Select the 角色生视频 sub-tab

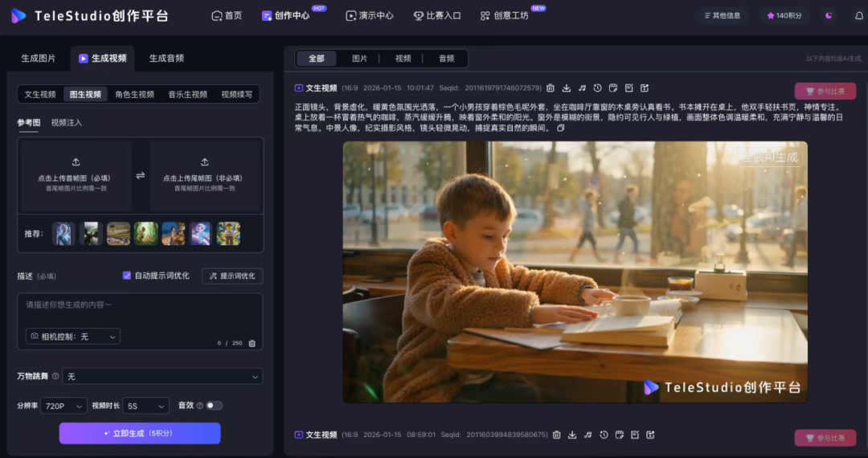click(134, 94)
